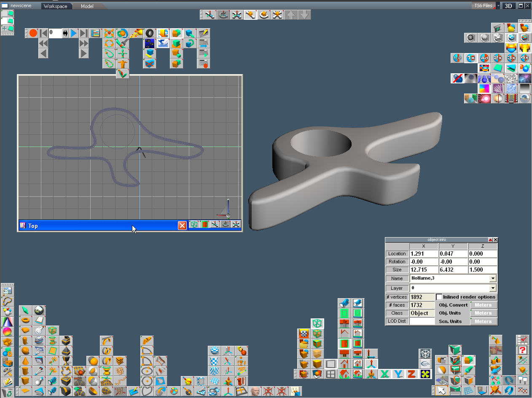Toggle the blue Y axis button
Screen dimensions: 532x398
pyautogui.click(x=398, y=374)
